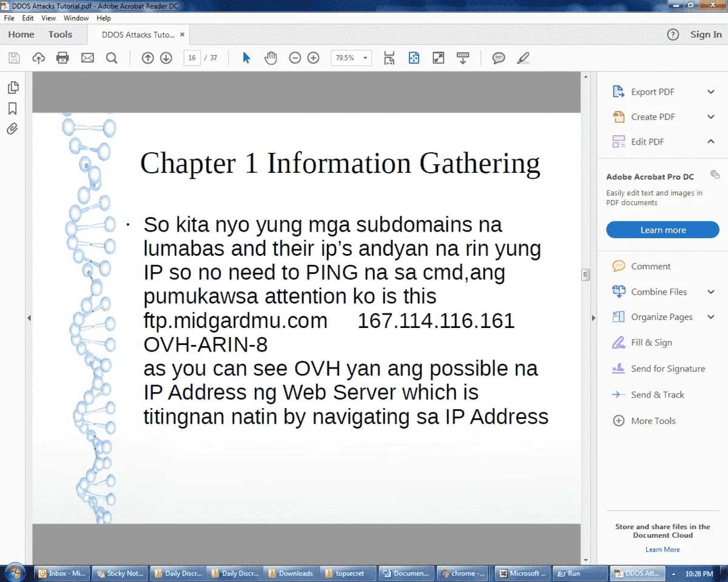Expand the Create PDF section
Viewport: 728px width, 582px height.
click(711, 116)
